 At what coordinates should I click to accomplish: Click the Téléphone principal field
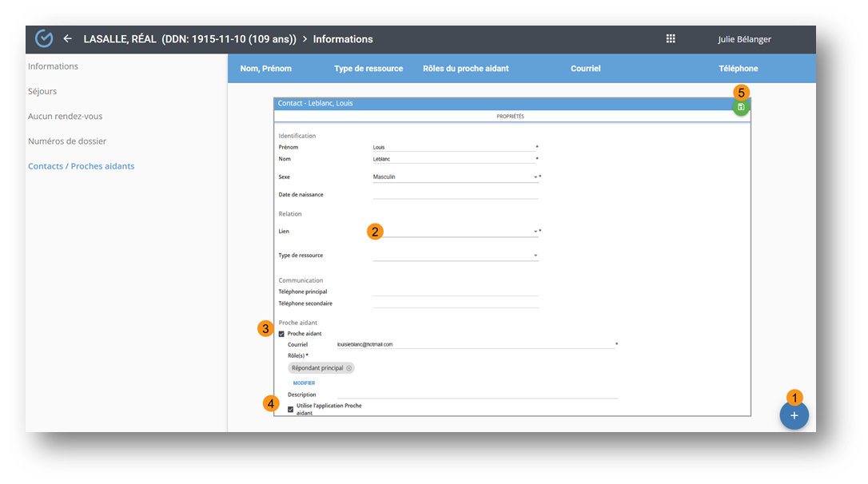point(456,292)
